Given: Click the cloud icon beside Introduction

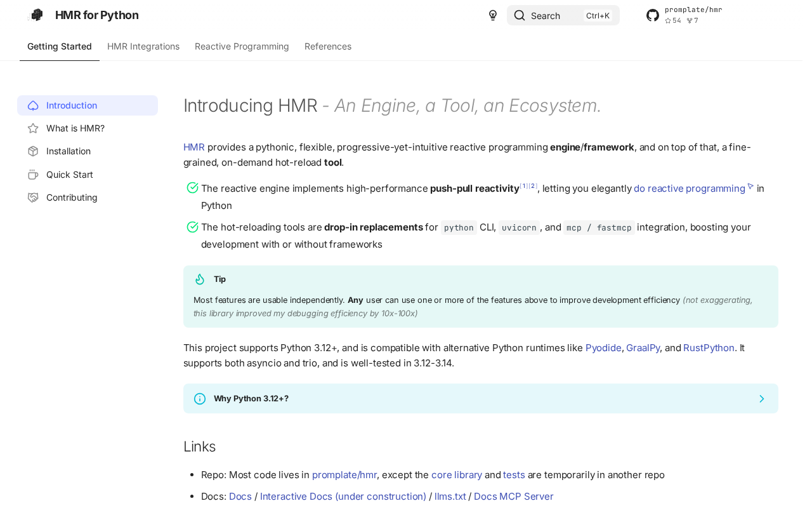Looking at the screenshot, I should coord(33,105).
